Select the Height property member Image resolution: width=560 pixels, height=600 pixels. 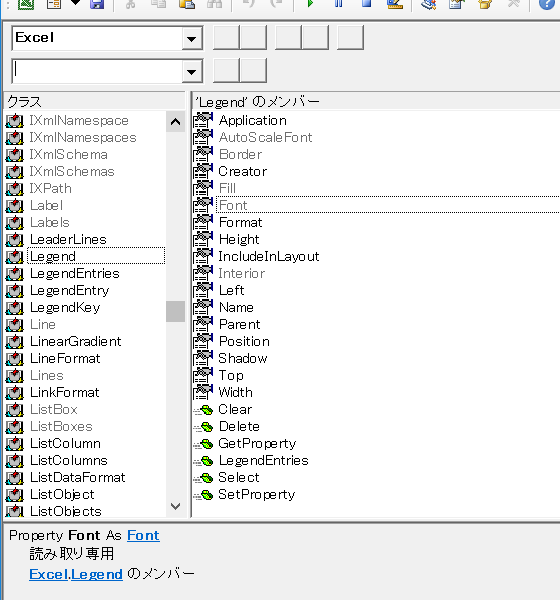[239, 240]
